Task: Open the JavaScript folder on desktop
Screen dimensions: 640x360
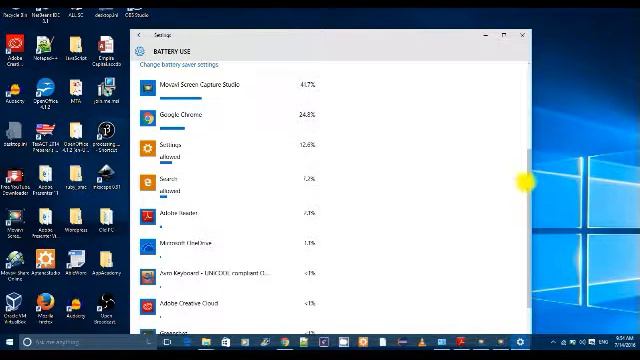Action: point(76,48)
